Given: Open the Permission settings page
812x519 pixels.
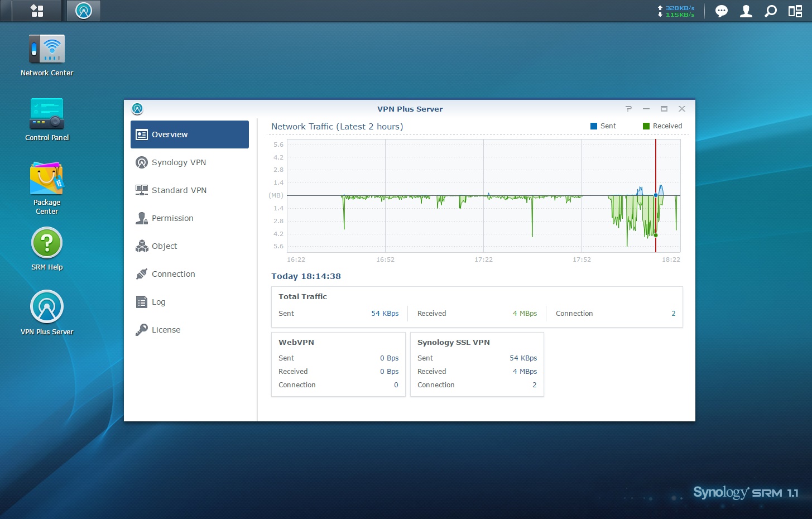Looking at the screenshot, I should click(x=172, y=218).
